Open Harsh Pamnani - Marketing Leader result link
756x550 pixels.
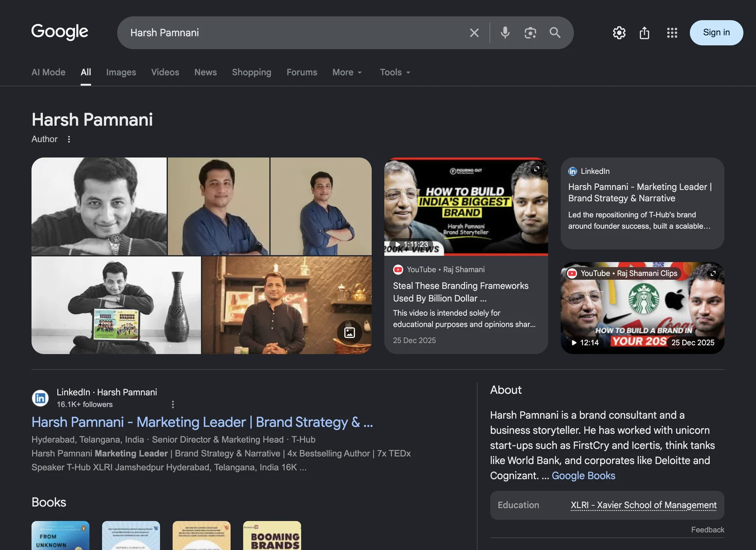pos(202,422)
